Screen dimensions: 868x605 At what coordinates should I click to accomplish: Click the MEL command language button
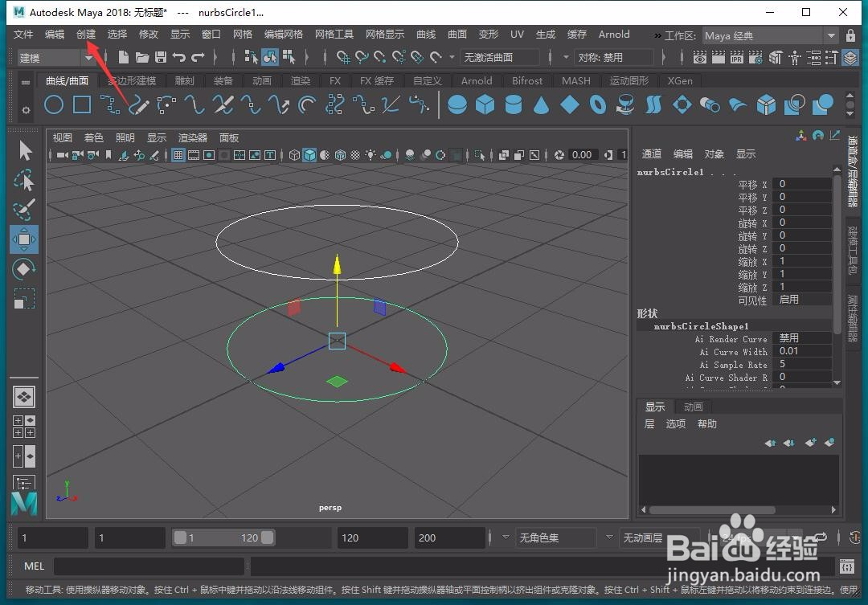coord(34,566)
